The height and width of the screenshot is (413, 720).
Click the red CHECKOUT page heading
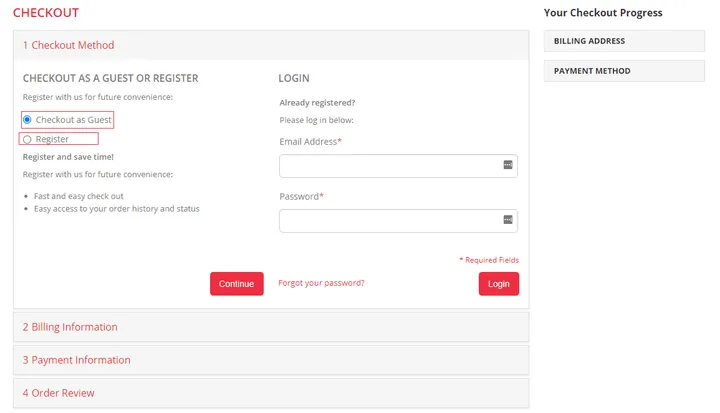pyautogui.click(x=46, y=13)
